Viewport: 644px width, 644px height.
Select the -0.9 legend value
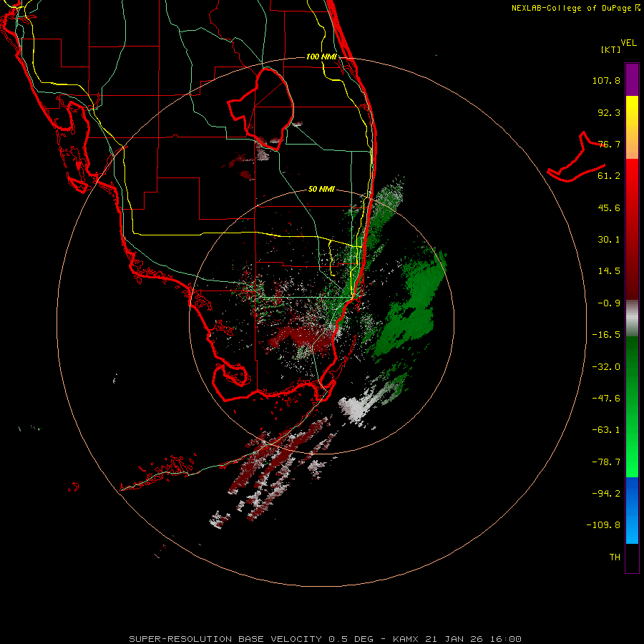click(609, 303)
